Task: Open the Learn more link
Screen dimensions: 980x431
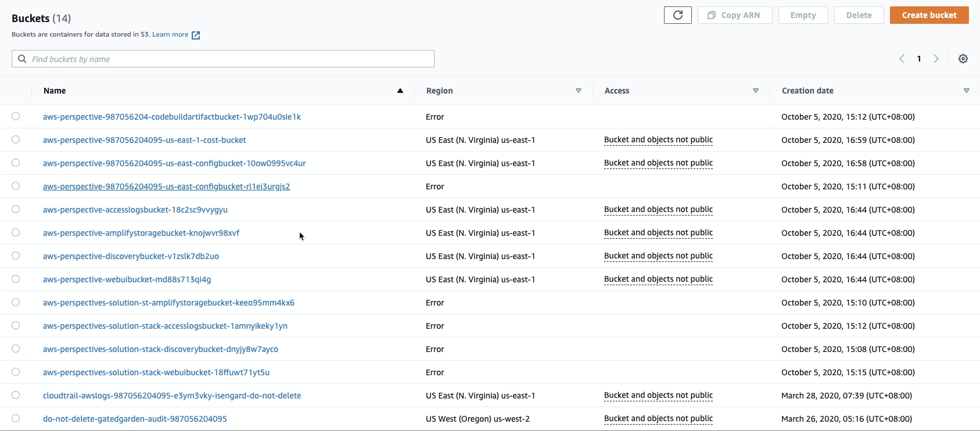Action: 170,34
